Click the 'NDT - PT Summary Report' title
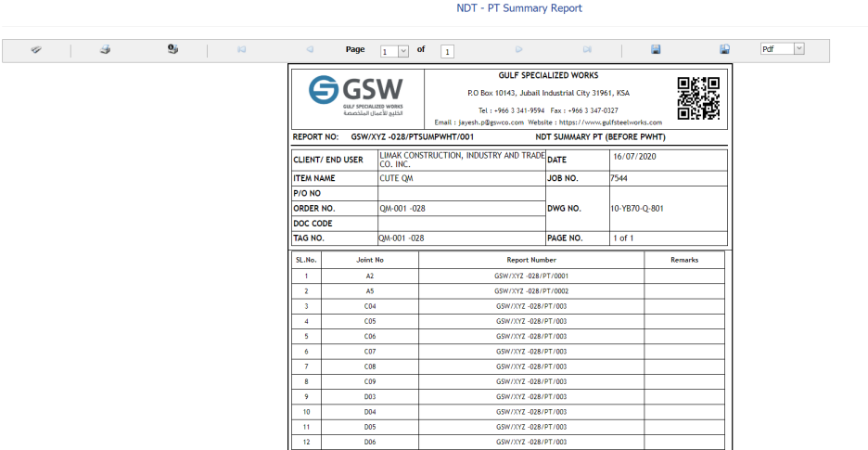868x450 pixels. pos(519,8)
